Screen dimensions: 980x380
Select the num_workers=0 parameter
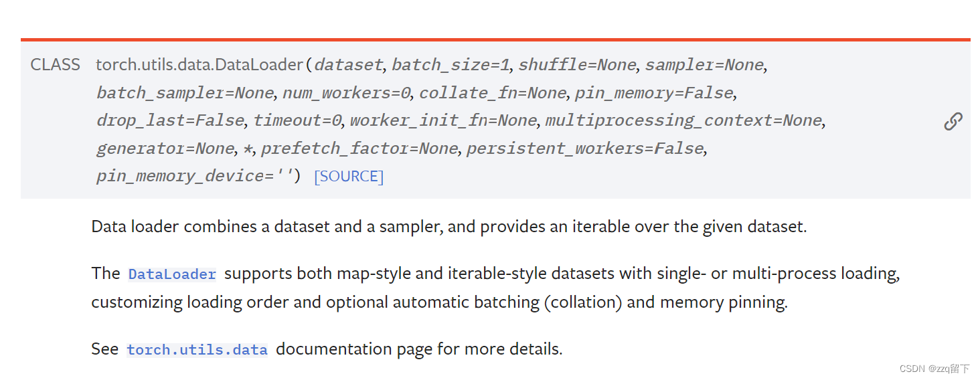(346, 93)
